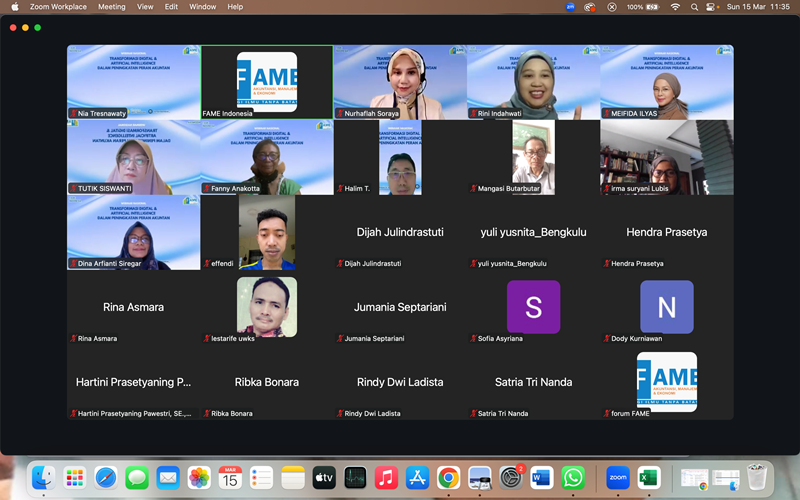Viewport: 800px width, 500px height.
Task: Open Google Chrome from the dock
Action: (x=448, y=478)
